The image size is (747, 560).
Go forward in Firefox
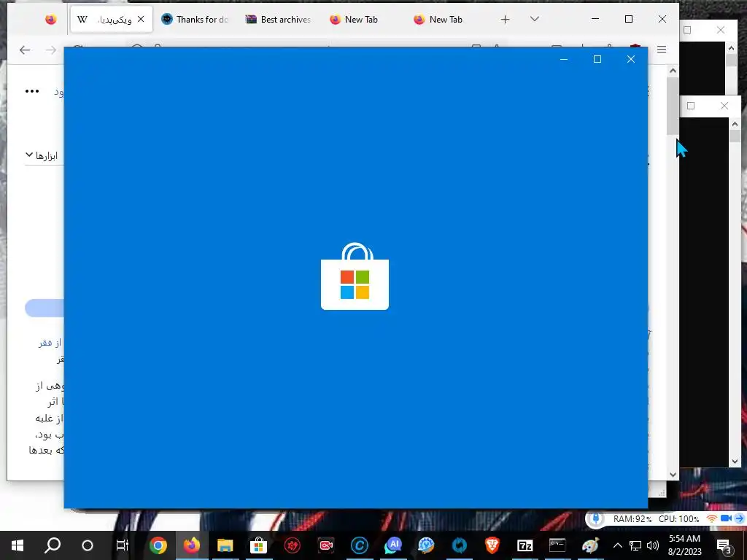(x=51, y=50)
